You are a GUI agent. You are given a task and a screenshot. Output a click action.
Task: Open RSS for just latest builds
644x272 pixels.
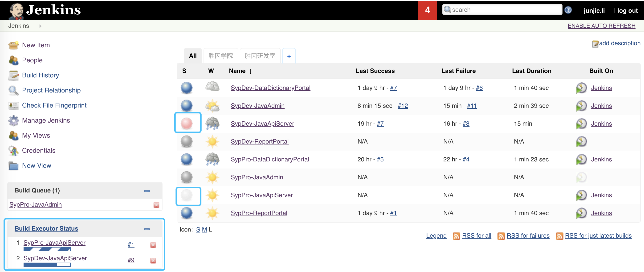pyautogui.click(x=598, y=236)
